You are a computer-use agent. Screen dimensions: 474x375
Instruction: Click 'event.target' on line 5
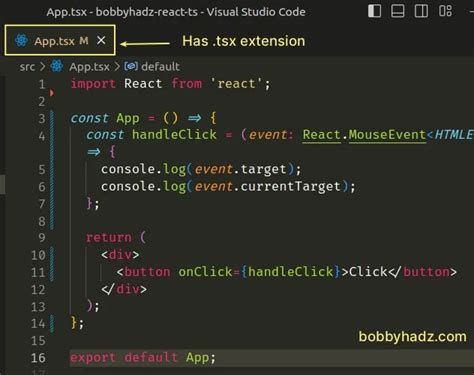tap(240, 169)
